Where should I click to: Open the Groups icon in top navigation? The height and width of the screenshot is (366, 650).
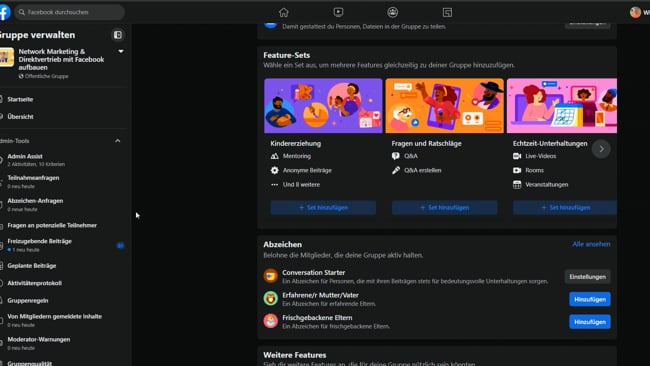tap(393, 12)
